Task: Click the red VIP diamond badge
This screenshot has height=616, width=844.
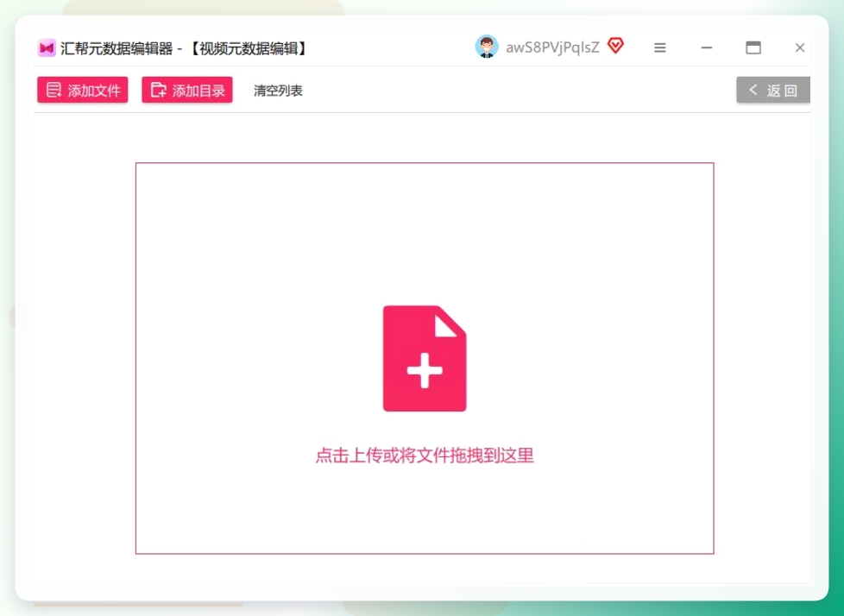Action: 615,46
